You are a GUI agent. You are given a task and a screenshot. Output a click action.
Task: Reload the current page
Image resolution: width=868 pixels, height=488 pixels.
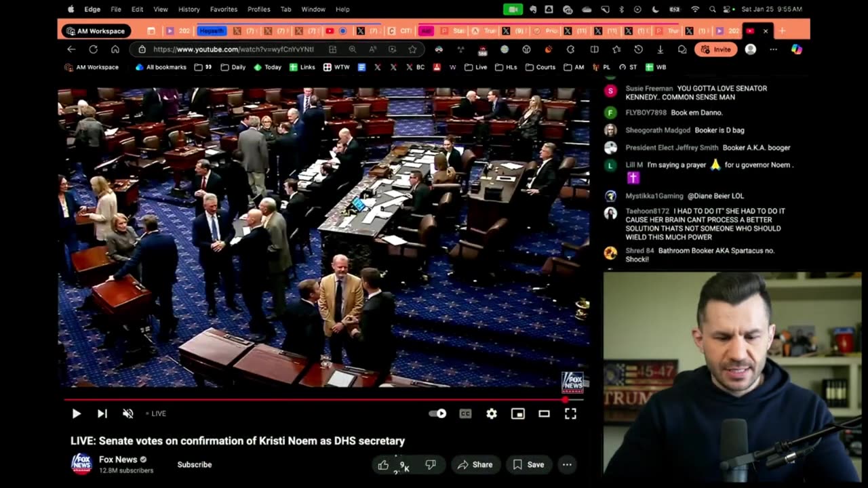93,49
